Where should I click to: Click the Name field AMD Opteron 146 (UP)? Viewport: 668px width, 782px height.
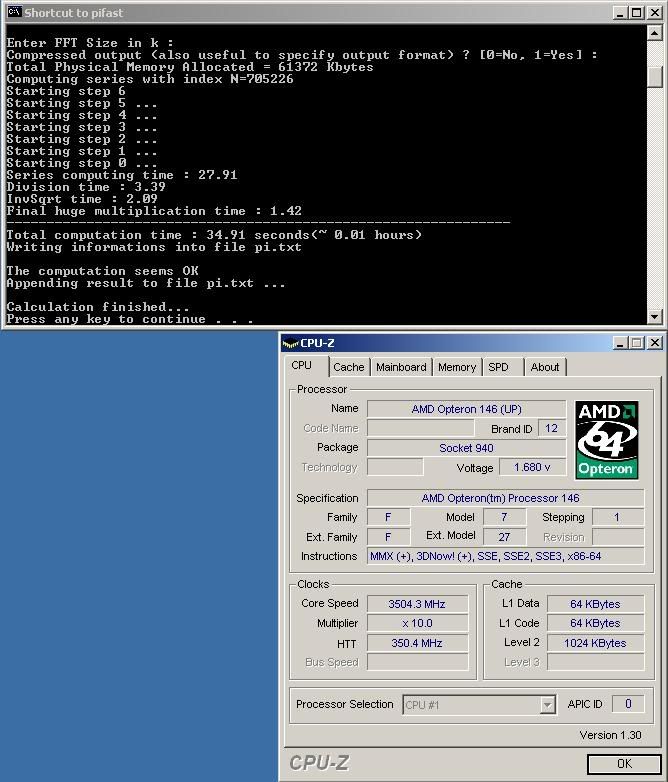(466, 409)
